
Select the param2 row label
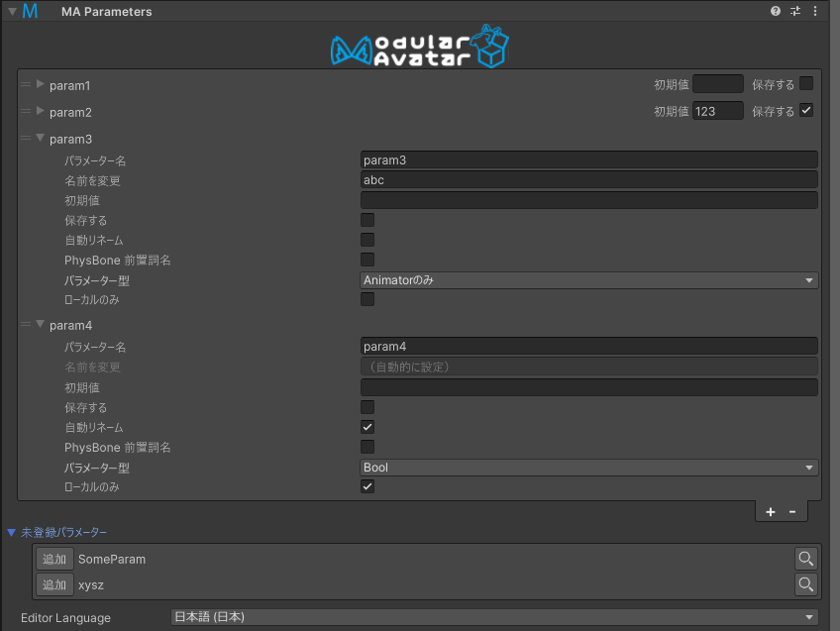[70, 113]
